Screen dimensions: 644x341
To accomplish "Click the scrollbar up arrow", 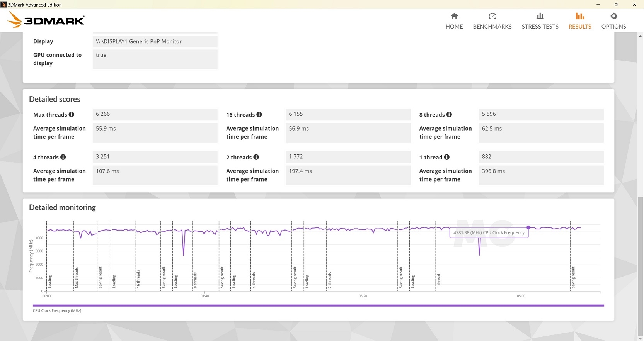I will click(641, 36).
